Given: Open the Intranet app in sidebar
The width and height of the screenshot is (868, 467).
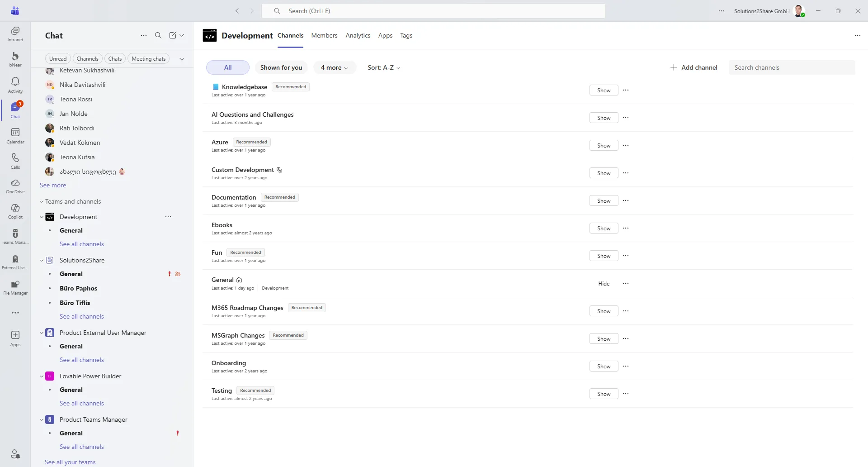Looking at the screenshot, I should coord(15,34).
